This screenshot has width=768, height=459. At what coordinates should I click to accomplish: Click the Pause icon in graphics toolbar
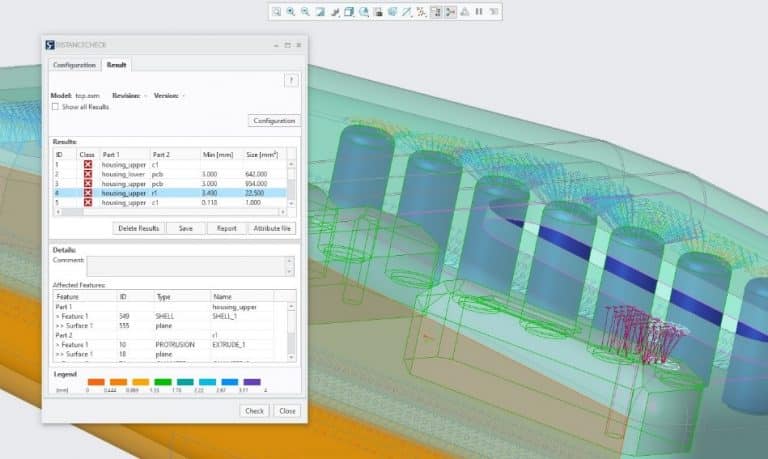tap(479, 12)
